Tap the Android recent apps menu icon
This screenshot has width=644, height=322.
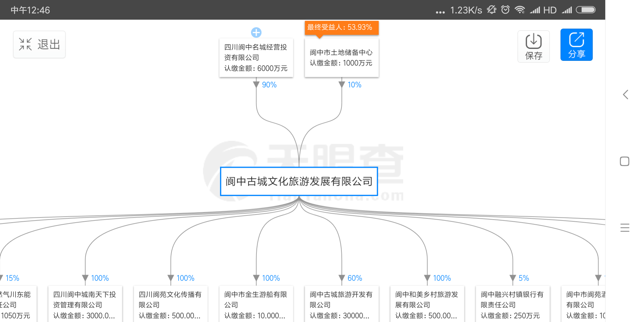point(625,228)
